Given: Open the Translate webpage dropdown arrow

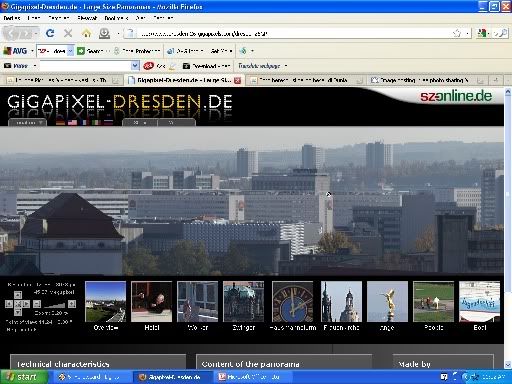Looking at the screenshot, I should 286,66.
